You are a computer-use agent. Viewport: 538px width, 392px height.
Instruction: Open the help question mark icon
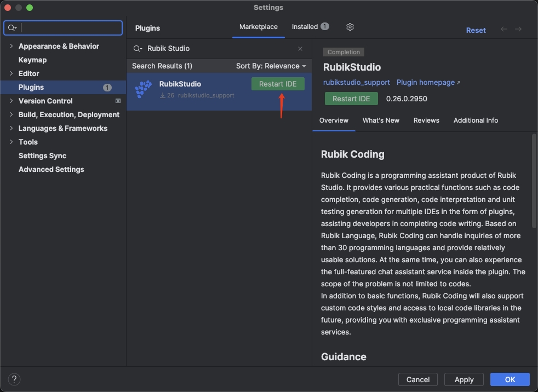[x=14, y=379]
